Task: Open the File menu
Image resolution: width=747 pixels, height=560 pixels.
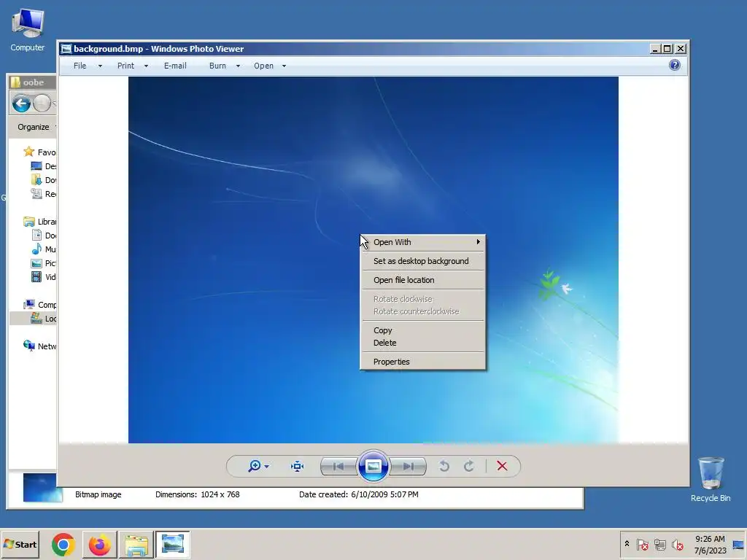Action: (80, 66)
